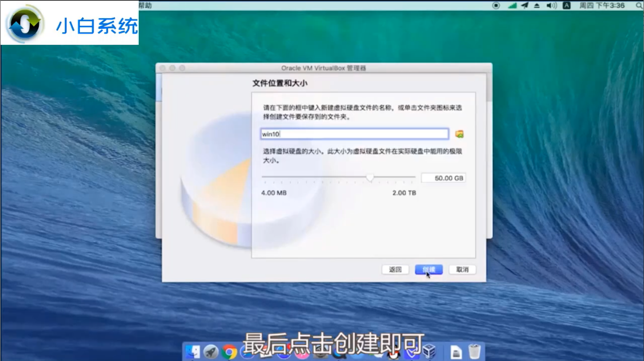This screenshot has width=644, height=361.
Task: Click the input method 'A' icon
Action: [567, 5]
